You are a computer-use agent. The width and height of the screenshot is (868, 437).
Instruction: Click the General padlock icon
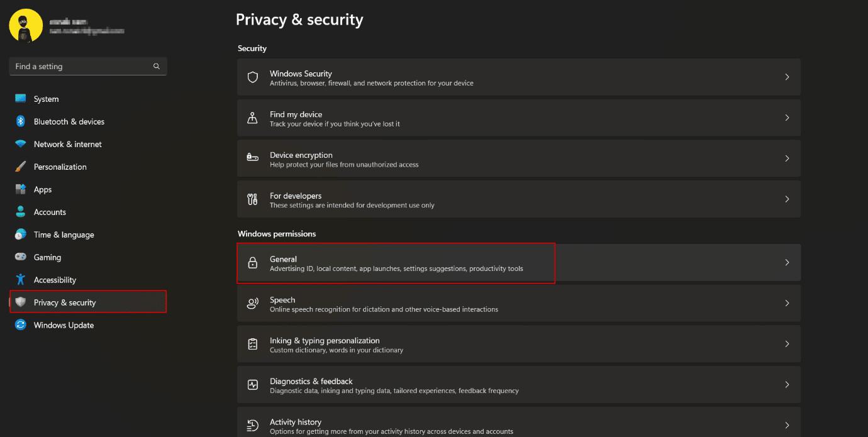[x=253, y=263]
